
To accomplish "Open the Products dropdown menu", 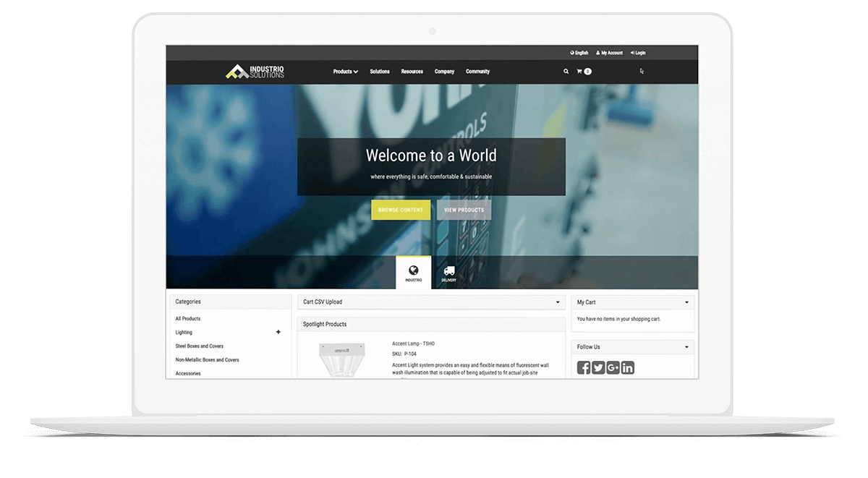I will point(345,72).
